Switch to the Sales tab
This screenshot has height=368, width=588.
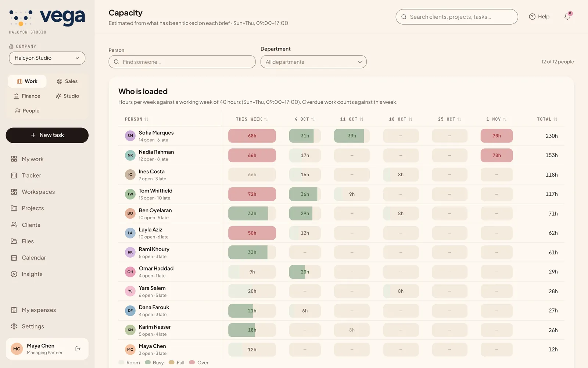tap(67, 81)
